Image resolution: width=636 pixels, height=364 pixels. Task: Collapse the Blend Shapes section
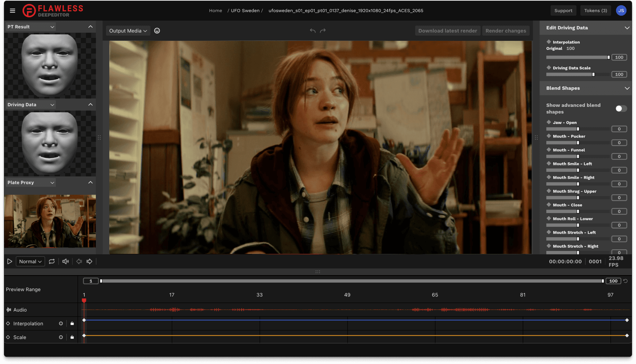coord(627,88)
